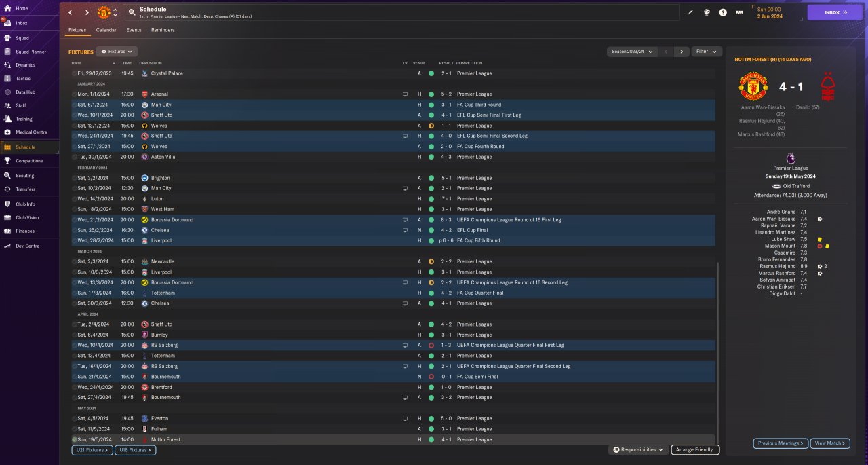
Task: Toggle selection circle for Sat, 27/4/2024 fixture
Action: (74, 397)
